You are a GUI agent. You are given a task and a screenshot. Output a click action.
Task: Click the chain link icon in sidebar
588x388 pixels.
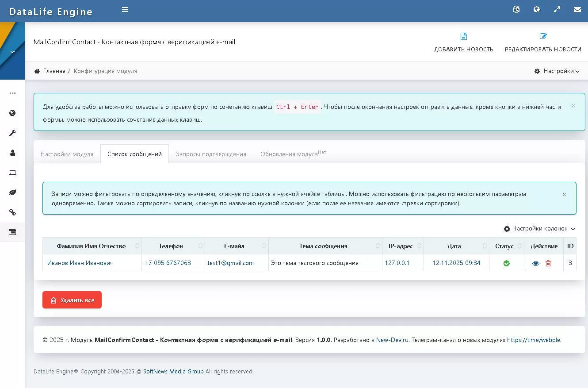coord(12,212)
